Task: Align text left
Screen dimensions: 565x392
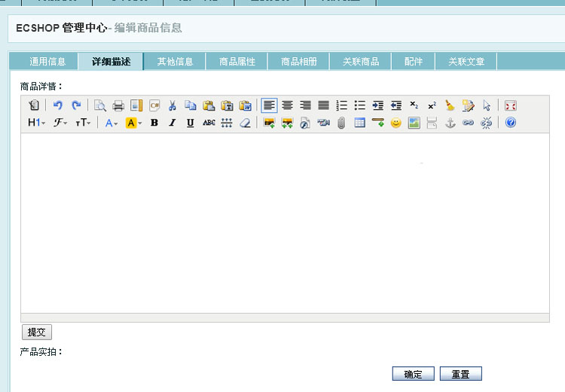Action: pos(269,105)
